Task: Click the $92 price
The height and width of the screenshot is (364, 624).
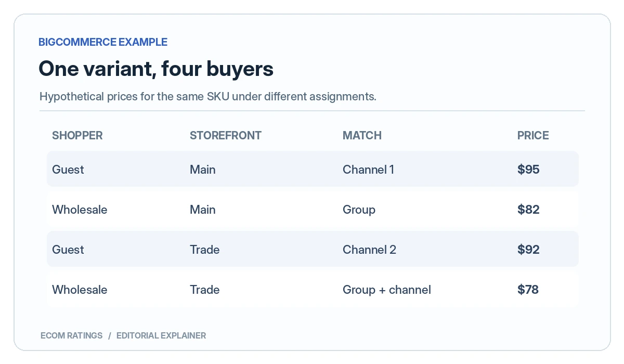Action: (x=528, y=250)
